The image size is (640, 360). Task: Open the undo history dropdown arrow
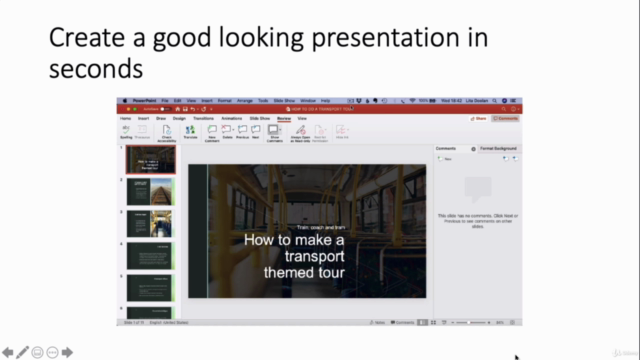pyautogui.click(x=198, y=109)
